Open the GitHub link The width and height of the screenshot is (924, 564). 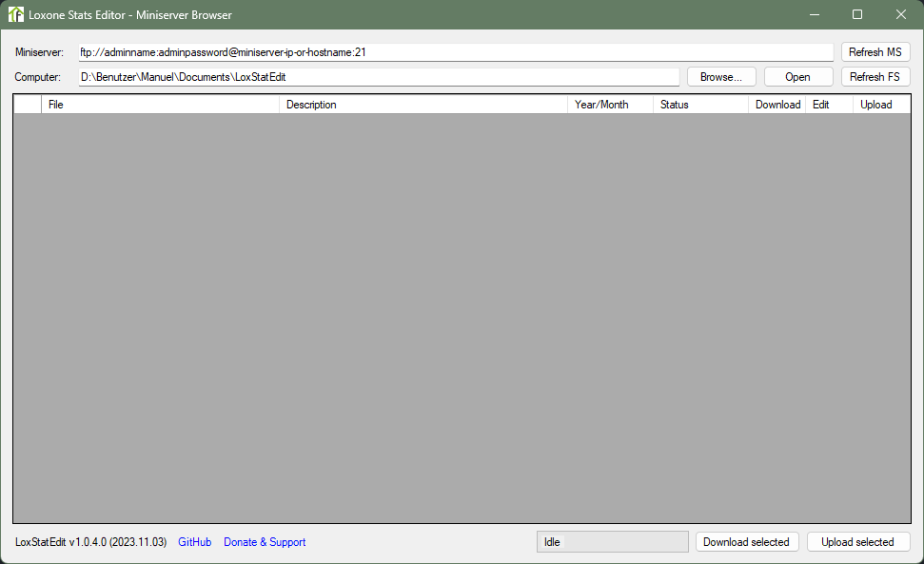tap(194, 541)
